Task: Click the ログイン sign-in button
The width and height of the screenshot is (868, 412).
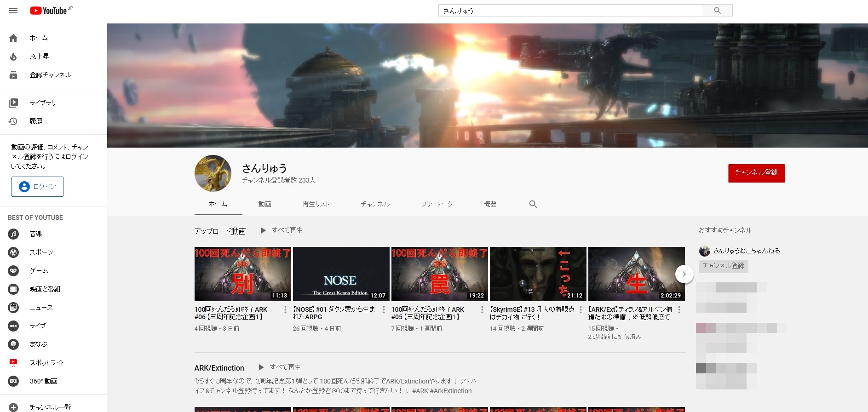Action: [x=37, y=187]
